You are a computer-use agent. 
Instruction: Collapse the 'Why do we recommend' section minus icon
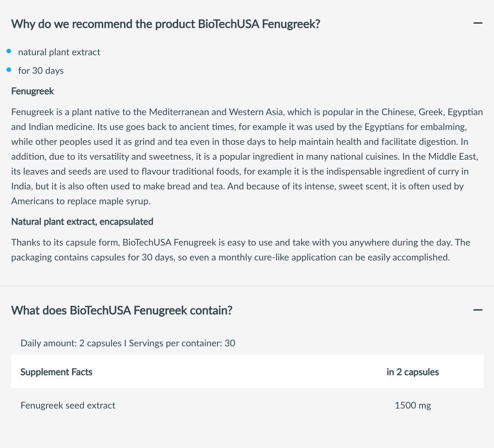[x=478, y=23]
